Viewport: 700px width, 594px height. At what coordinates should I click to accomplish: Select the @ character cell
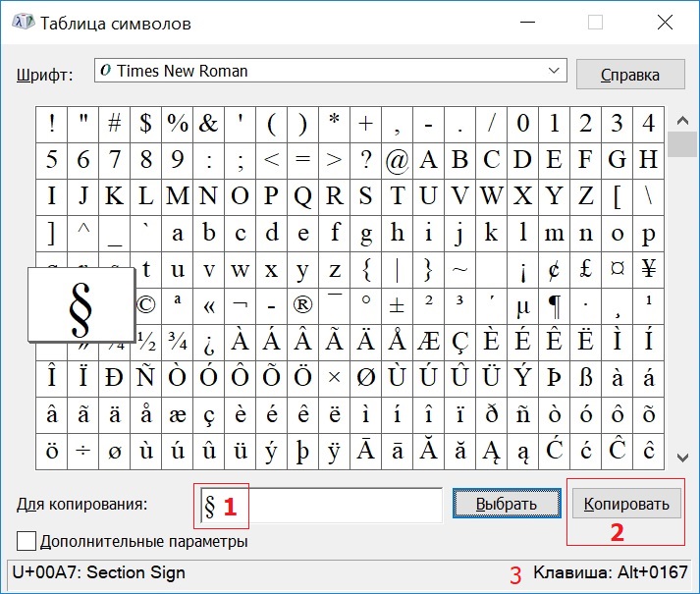tap(397, 161)
